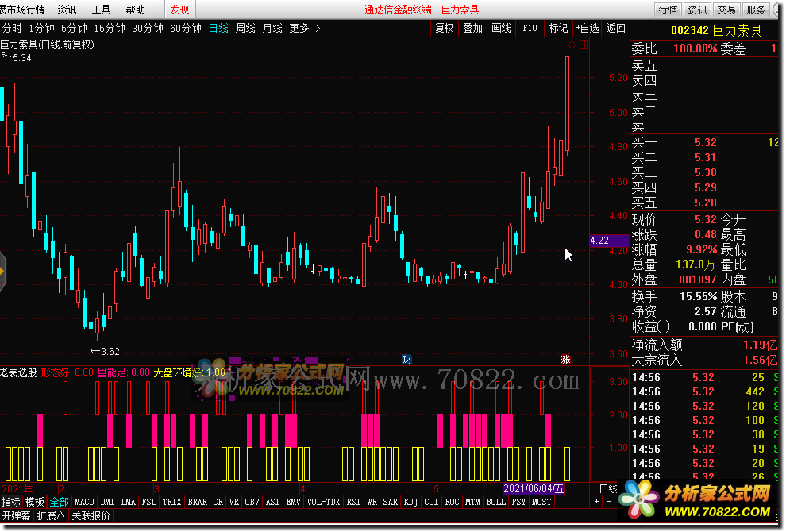Select the 日线 chart period

[218, 28]
